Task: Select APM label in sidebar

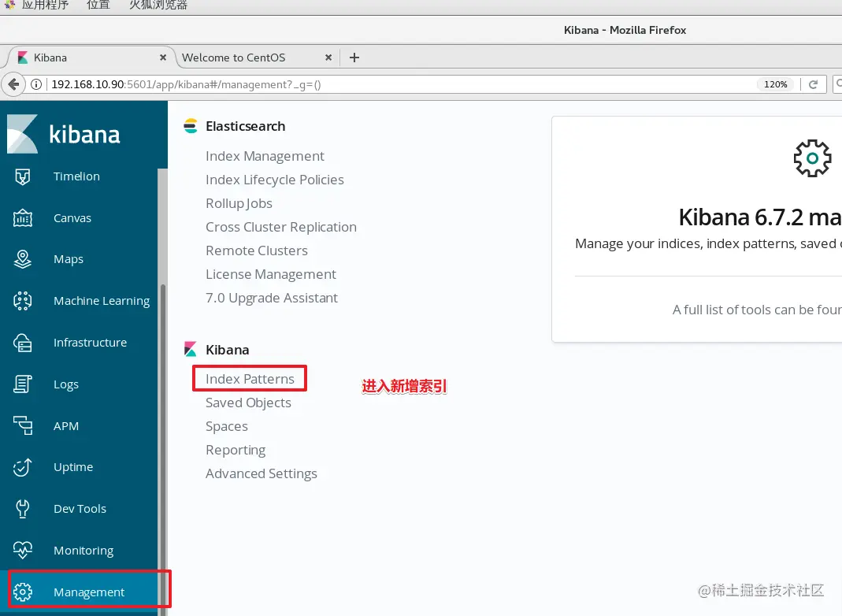Action: (x=65, y=426)
